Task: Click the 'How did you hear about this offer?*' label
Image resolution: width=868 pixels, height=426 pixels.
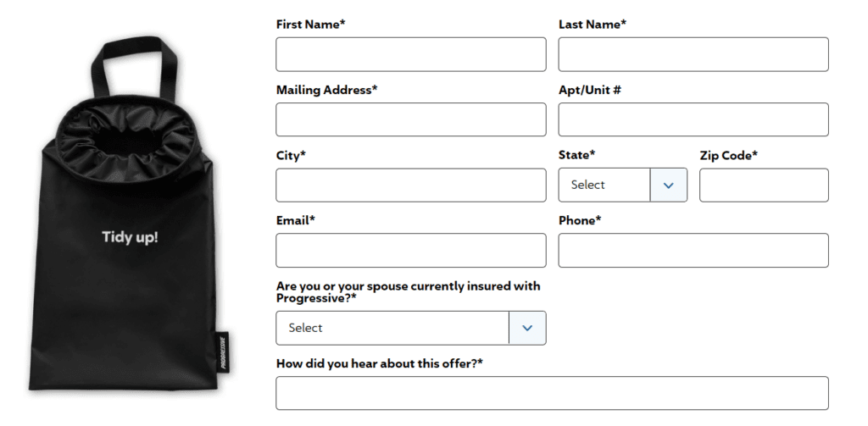Action: tap(380, 363)
